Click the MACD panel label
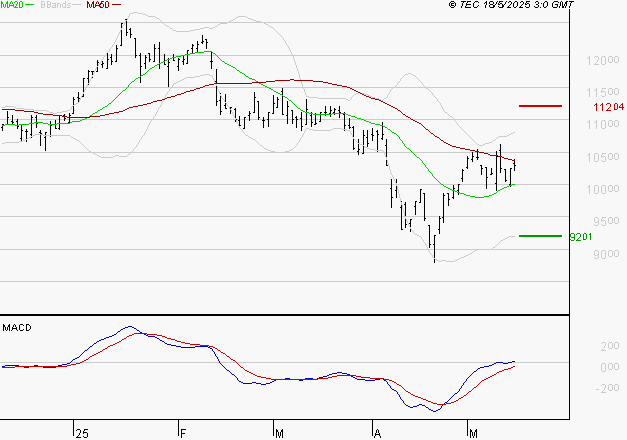 coord(17,328)
